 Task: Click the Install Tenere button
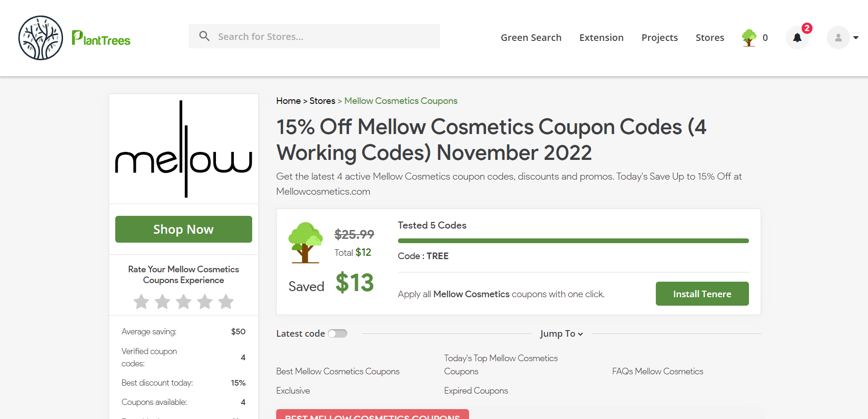(x=702, y=293)
